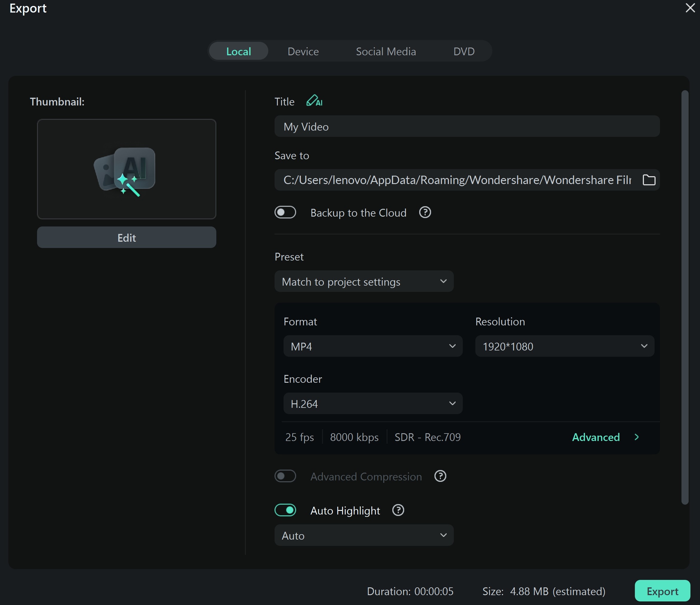The image size is (700, 605).
Task: Close the Export dialog
Action: click(x=690, y=8)
